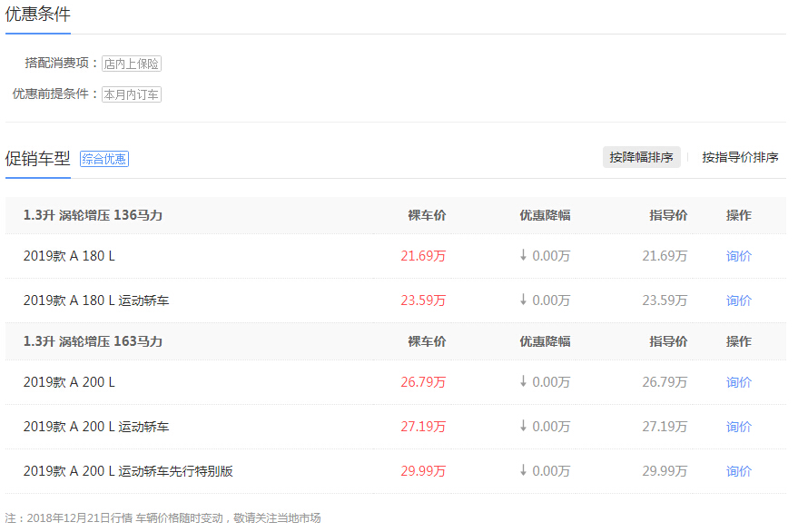Click 询价 for 2019款 A 180 L
Image resolution: width=798 pixels, height=532 pixels.
[x=738, y=256]
